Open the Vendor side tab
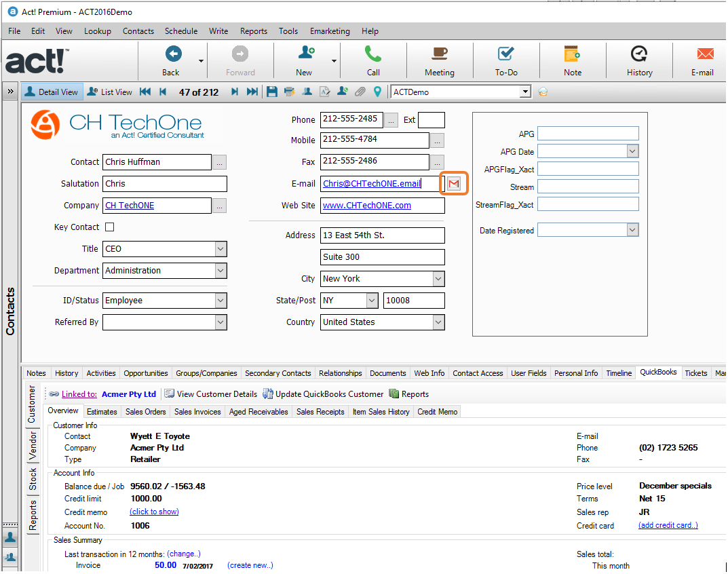The width and height of the screenshot is (728, 574). pyautogui.click(x=33, y=446)
